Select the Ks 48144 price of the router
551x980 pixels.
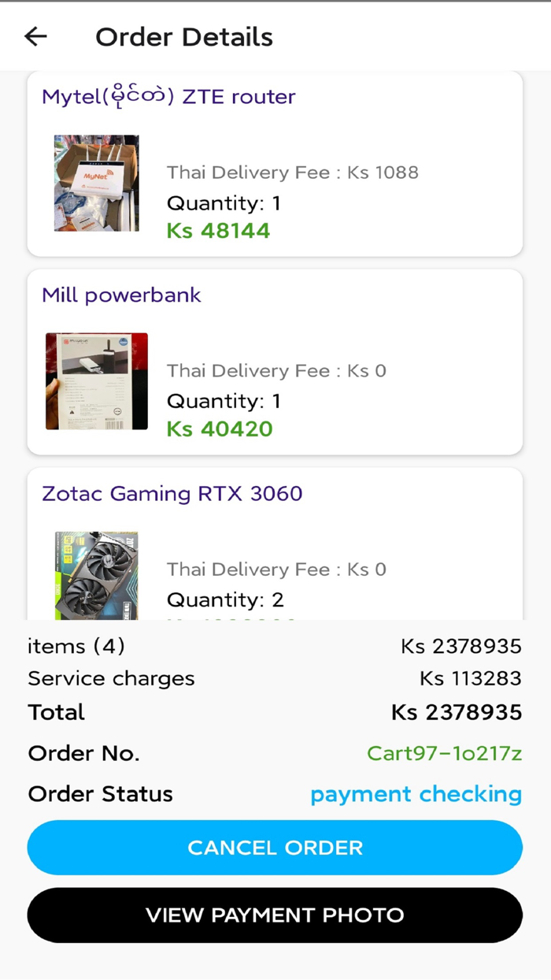(217, 230)
